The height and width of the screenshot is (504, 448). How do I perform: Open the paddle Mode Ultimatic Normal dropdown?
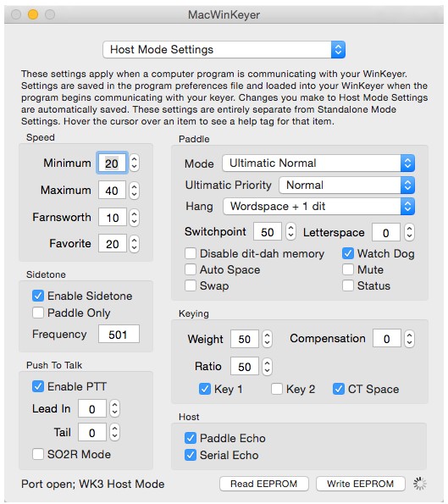tap(318, 163)
